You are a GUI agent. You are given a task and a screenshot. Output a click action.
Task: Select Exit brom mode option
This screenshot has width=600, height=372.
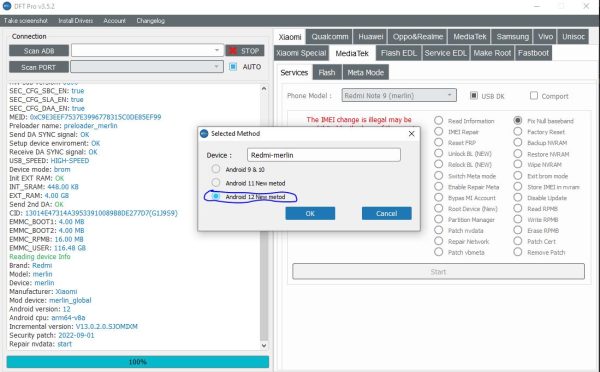(518, 176)
